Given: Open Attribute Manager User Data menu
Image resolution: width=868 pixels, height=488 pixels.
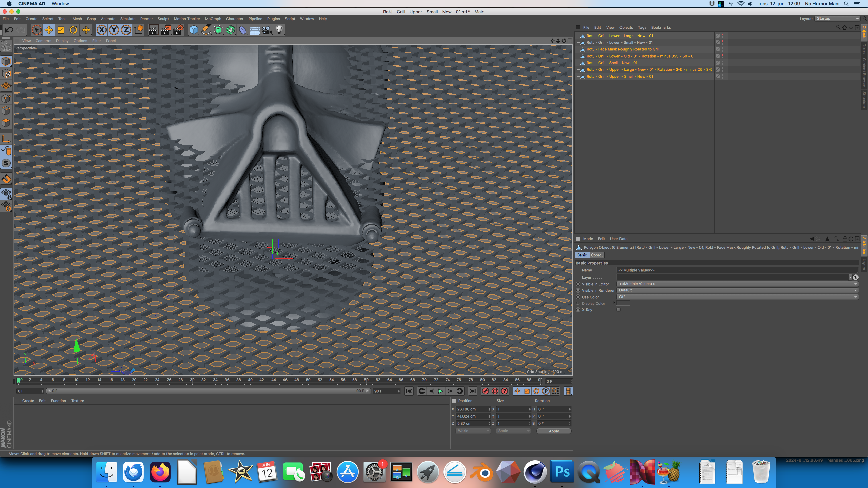Looking at the screenshot, I should pyautogui.click(x=618, y=239).
